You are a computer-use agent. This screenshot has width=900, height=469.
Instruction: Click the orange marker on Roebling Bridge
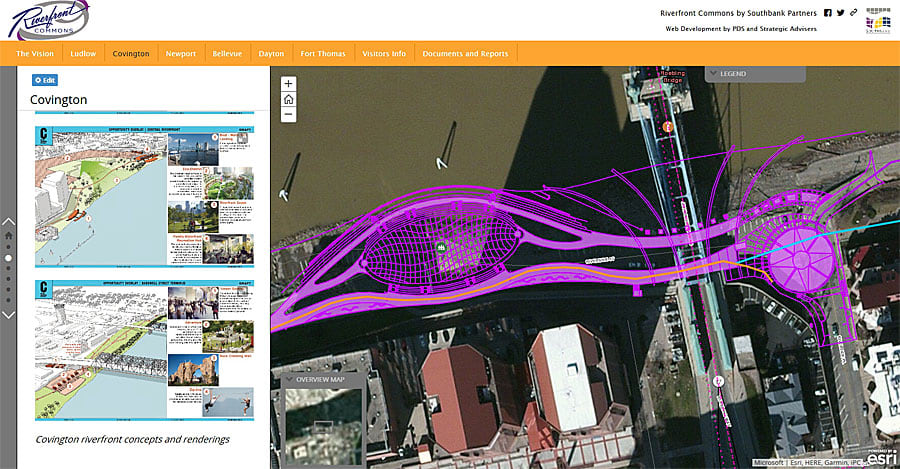pyautogui.click(x=668, y=127)
